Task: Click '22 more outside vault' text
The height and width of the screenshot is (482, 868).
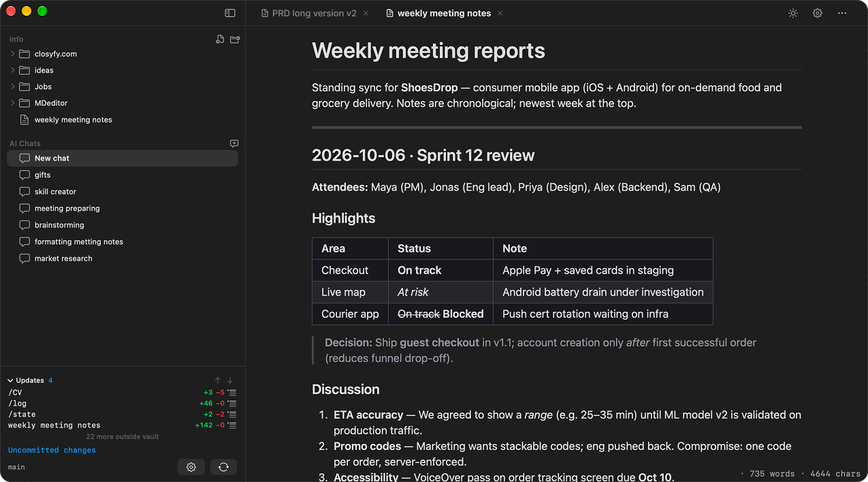Action: pyautogui.click(x=123, y=437)
